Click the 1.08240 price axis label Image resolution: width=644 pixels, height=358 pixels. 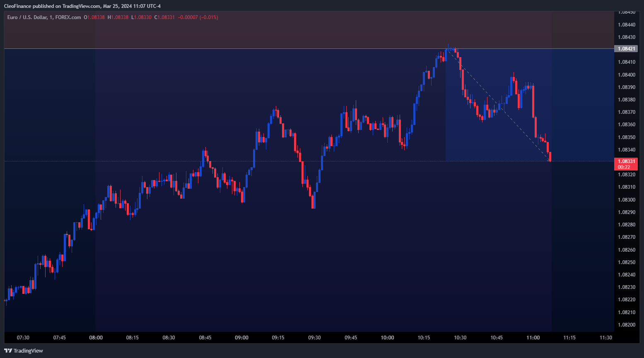tap(626, 275)
